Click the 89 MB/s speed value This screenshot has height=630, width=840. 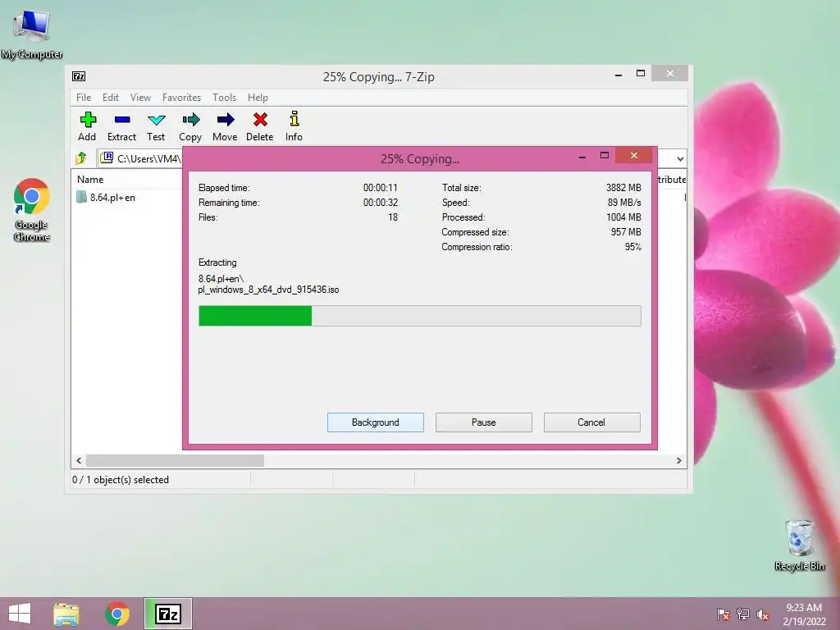(624, 203)
